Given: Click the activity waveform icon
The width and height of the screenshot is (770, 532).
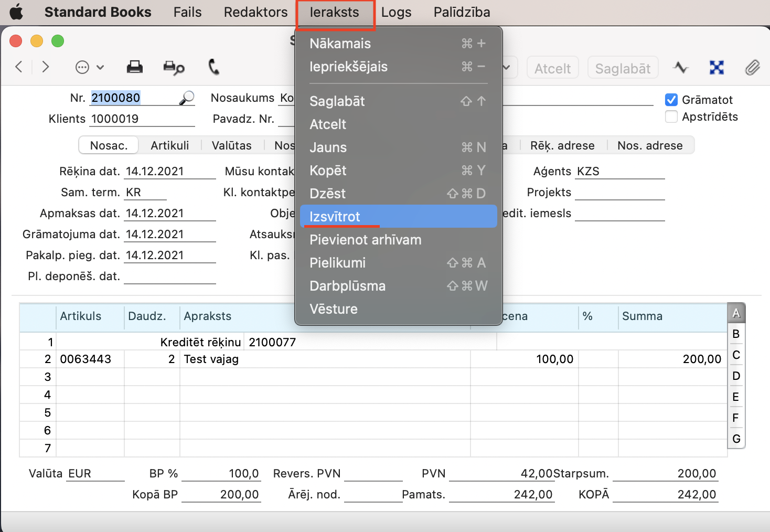Looking at the screenshot, I should tap(681, 68).
